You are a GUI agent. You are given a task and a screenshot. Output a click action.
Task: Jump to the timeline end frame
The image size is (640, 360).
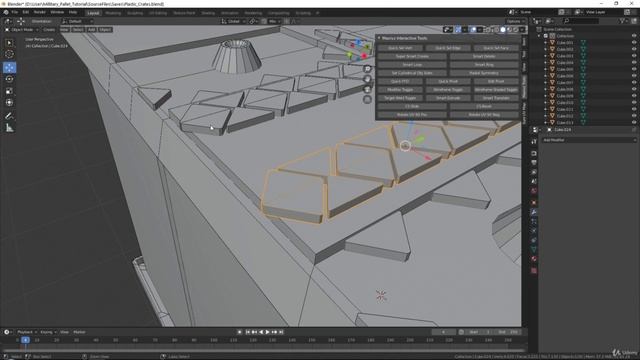[281, 332]
